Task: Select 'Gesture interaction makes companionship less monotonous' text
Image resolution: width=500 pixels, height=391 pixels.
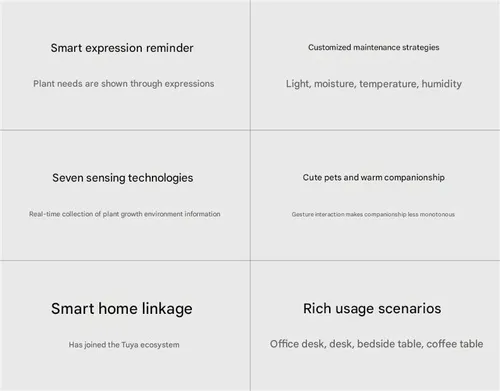Action: (373, 214)
